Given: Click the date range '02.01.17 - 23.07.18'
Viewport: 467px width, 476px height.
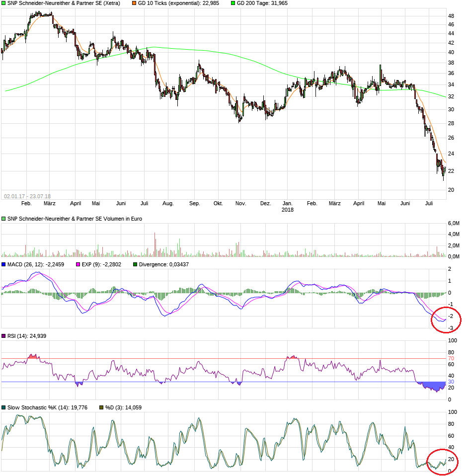Looking at the screenshot, I should pos(27,196).
